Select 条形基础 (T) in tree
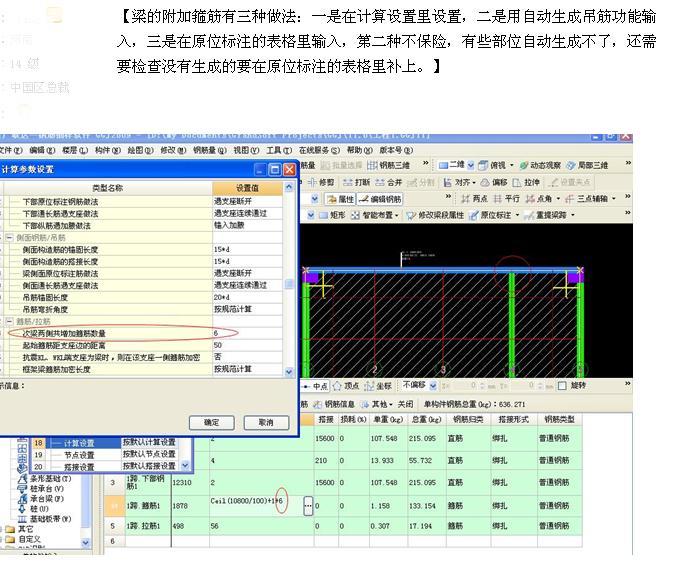Image resolution: width=687 pixels, height=568 pixels. [x=44, y=479]
